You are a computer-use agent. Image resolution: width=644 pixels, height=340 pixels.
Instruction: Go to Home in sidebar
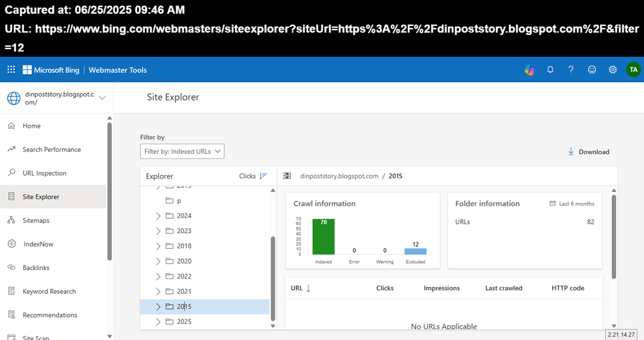point(53,126)
